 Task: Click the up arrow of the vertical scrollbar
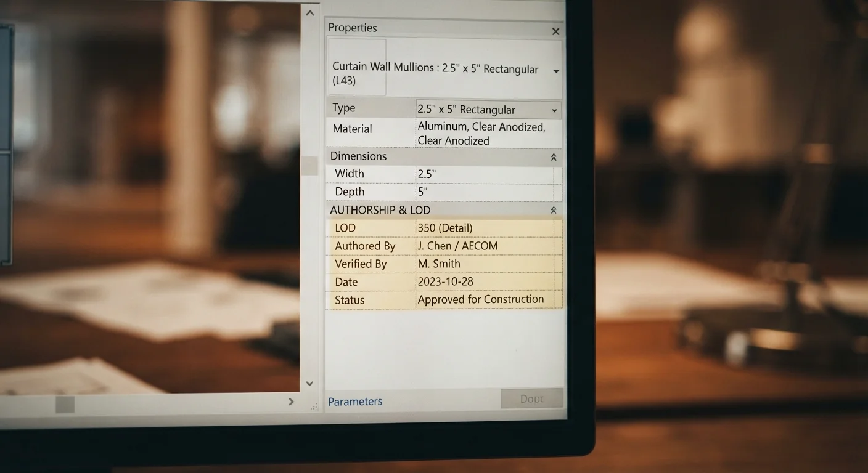tap(310, 13)
